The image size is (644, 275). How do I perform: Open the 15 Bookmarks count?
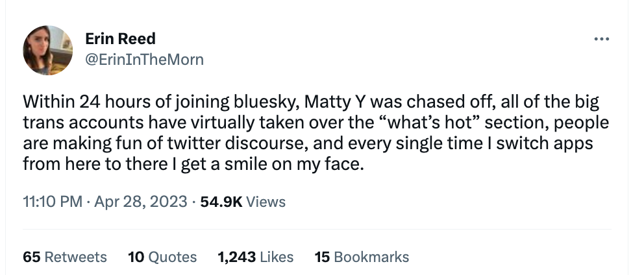362,257
